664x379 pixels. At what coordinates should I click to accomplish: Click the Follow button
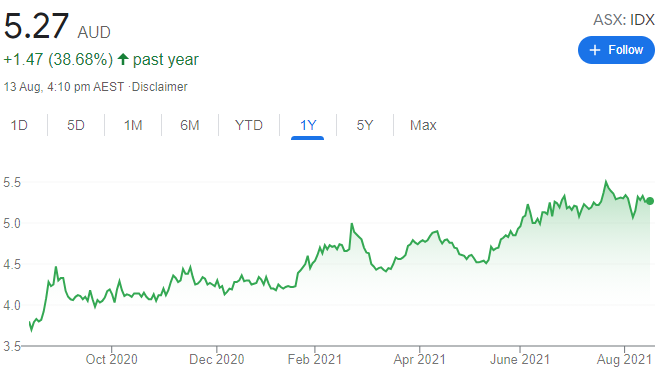[616, 50]
